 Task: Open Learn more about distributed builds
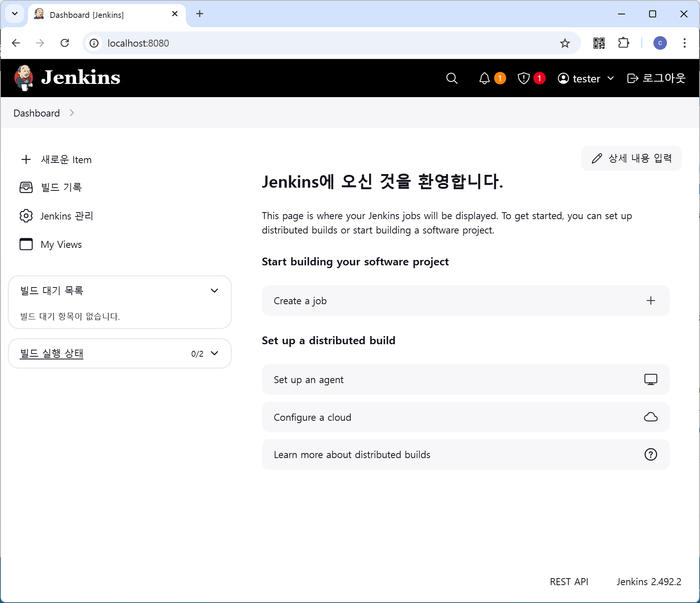pos(465,454)
